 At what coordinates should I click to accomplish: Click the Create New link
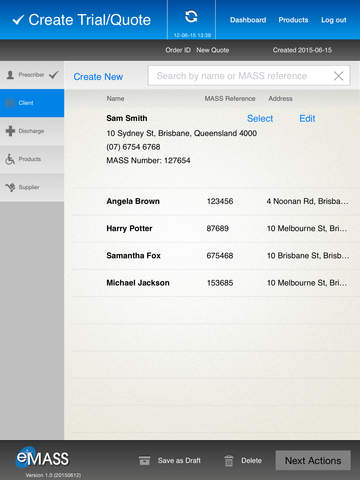pos(98,77)
